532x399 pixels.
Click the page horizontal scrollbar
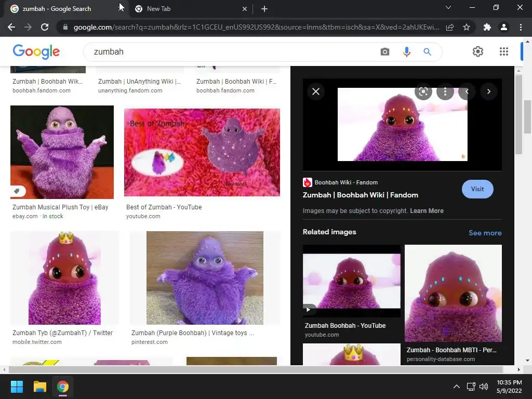tap(256, 369)
